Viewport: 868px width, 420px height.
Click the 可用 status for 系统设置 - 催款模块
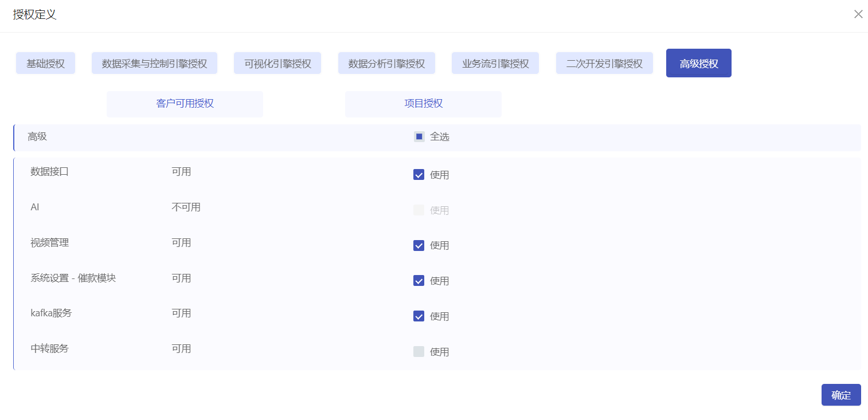181,278
